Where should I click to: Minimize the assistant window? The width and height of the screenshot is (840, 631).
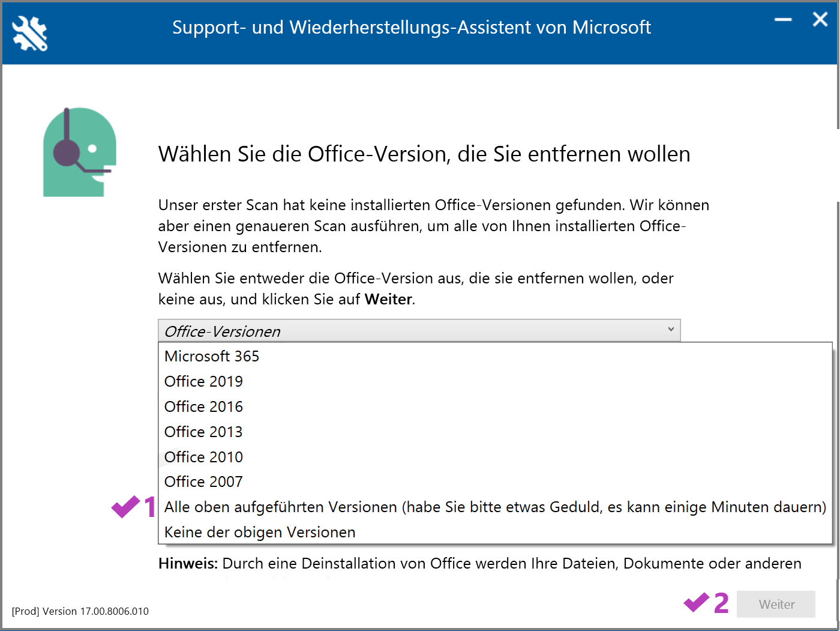tap(783, 20)
